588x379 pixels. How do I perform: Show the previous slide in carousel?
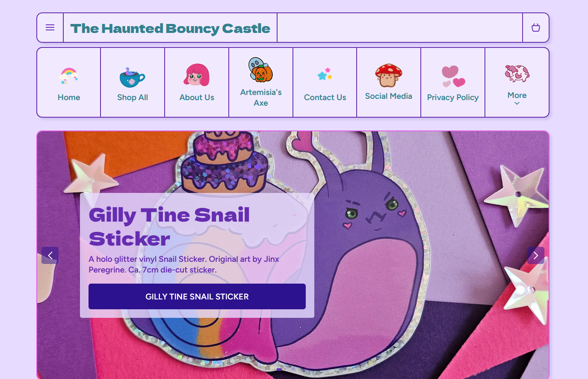tap(50, 255)
